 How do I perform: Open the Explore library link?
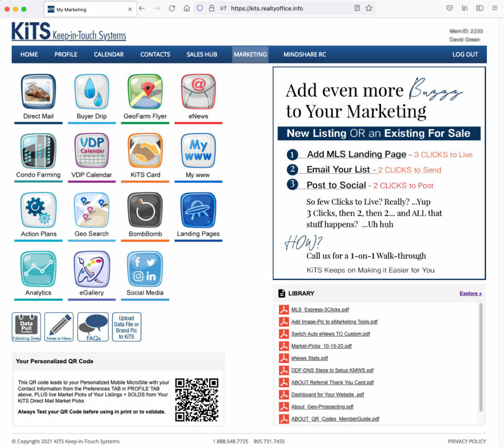(x=471, y=293)
